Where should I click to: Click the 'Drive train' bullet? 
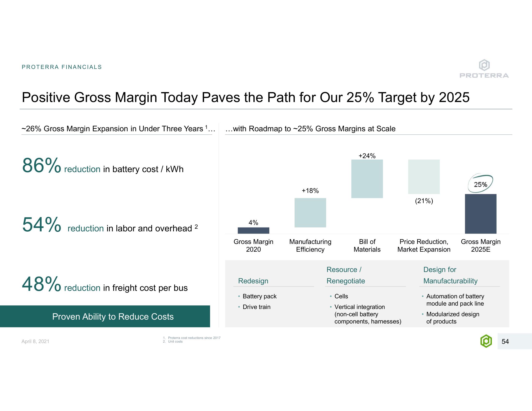pyautogui.click(x=257, y=307)
